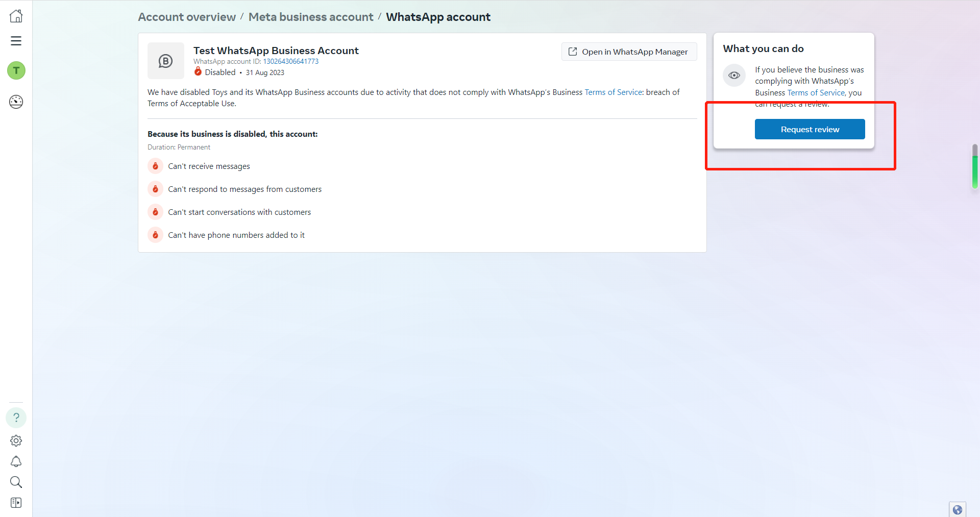Open Terms of Service link in side panel
Screen dimensions: 980x517
point(816,92)
